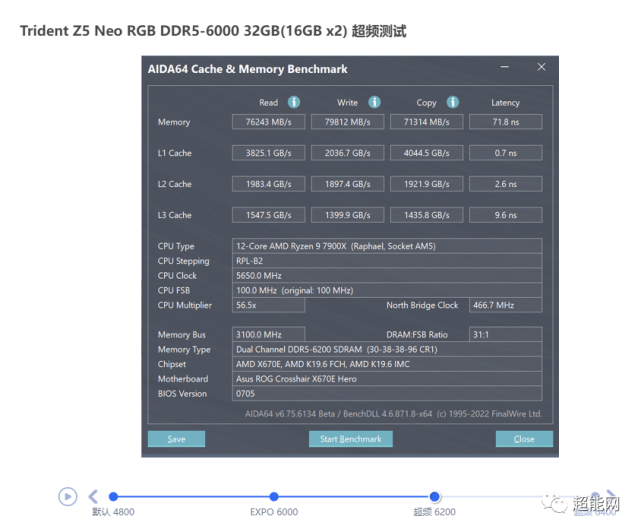Image resolution: width=641 pixels, height=532 pixels.
Task: Click the Copy info icon
Action: (x=452, y=102)
